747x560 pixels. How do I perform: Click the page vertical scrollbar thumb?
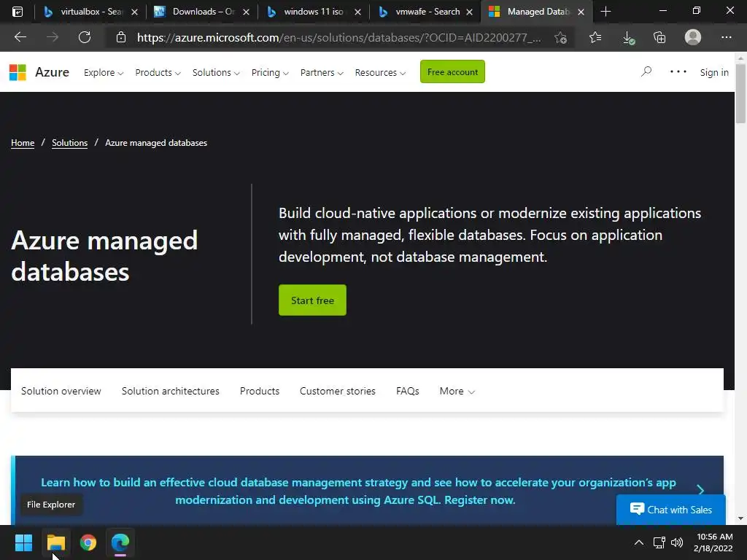coord(740,93)
